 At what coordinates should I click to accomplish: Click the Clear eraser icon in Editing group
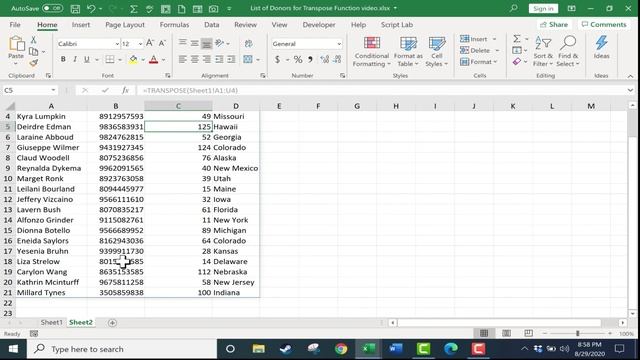517,62
